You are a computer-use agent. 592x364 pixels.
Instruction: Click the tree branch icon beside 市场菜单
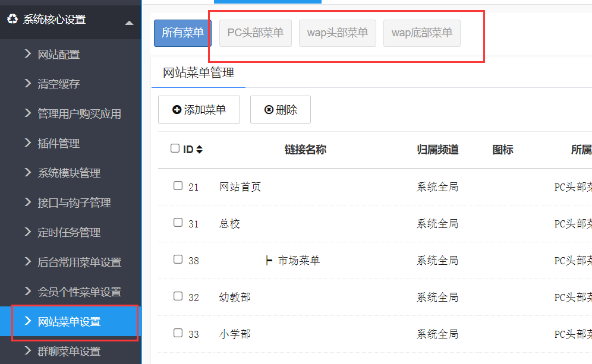pos(269,260)
